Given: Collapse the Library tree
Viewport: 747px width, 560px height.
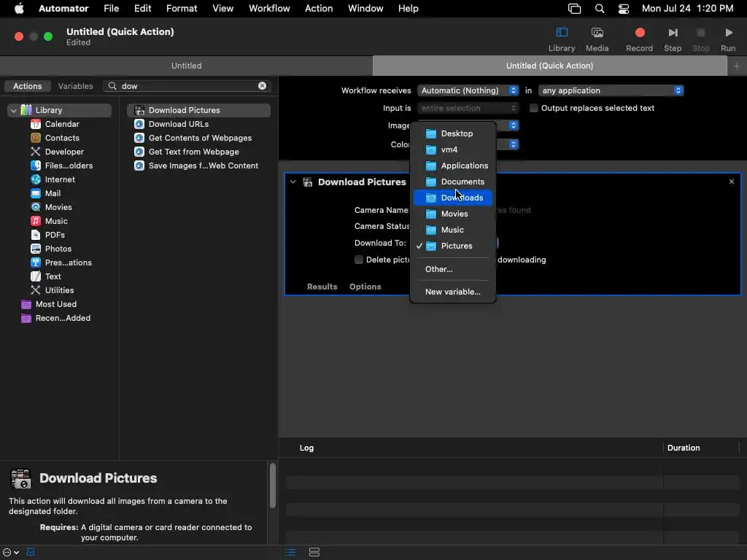Looking at the screenshot, I should pyautogui.click(x=13, y=110).
